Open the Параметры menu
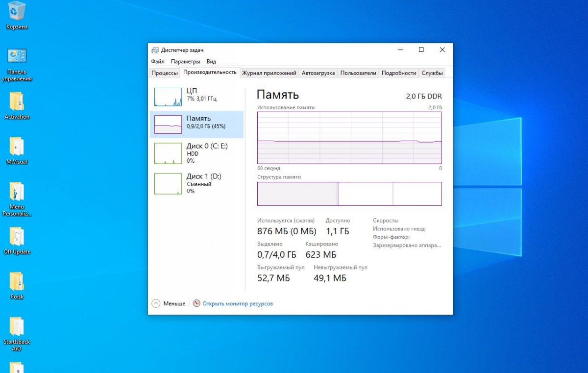The width and height of the screenshot is (588, 373). 186,62
